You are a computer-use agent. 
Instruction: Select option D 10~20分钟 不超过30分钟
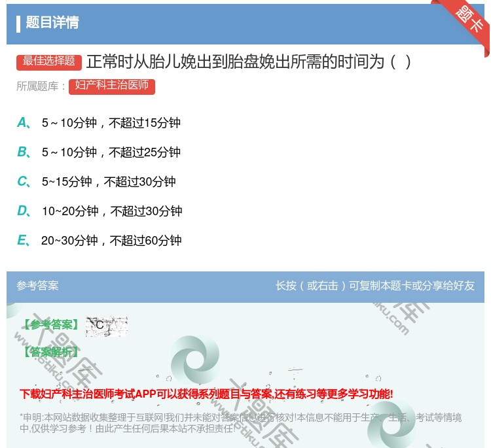[x=100, y=211]
